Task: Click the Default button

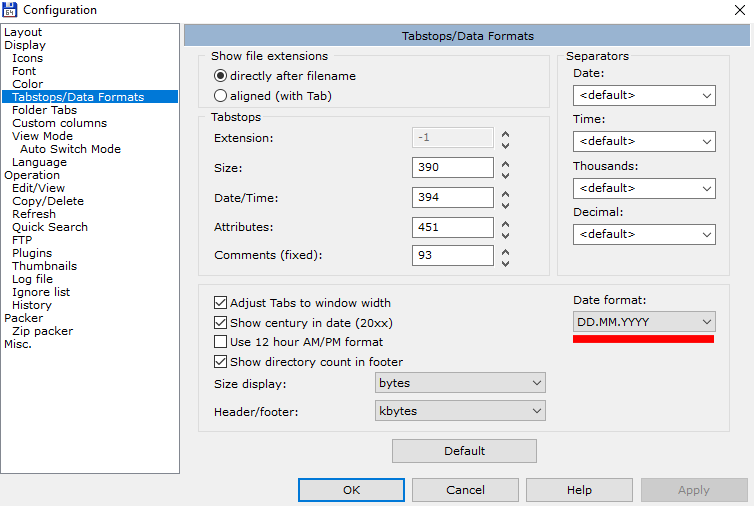Action: point(464,451)
